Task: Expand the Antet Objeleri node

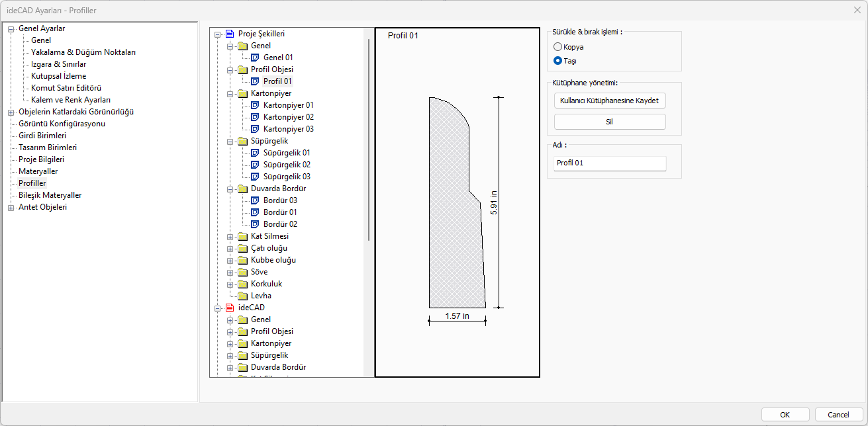Action: coord(11,207)
